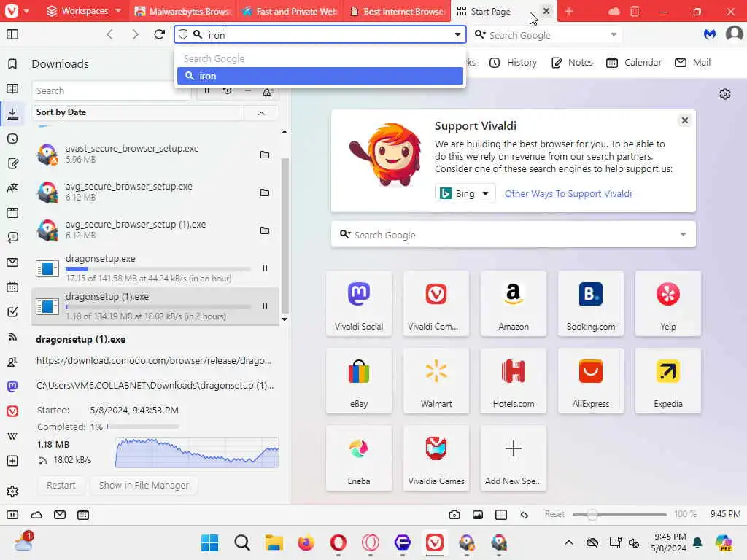This screenshot has height=560, width=747.
Task: Switch to Best Internet Browser tab
Action: [398, 11]
